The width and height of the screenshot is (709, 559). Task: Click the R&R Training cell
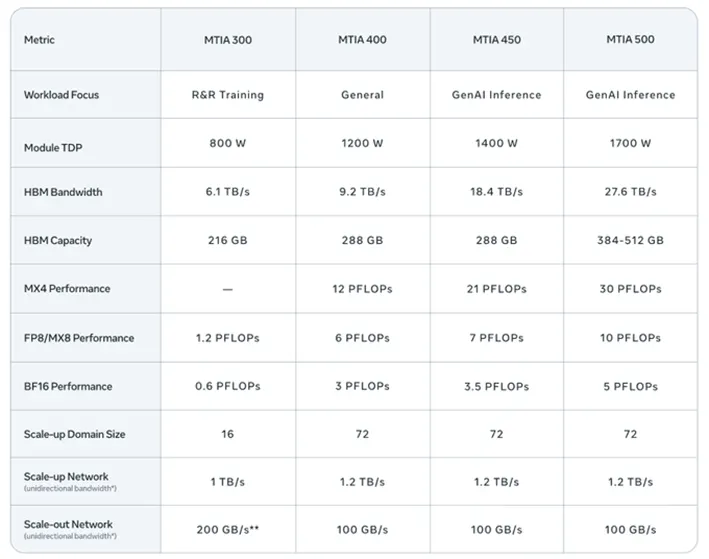point(227,95)
